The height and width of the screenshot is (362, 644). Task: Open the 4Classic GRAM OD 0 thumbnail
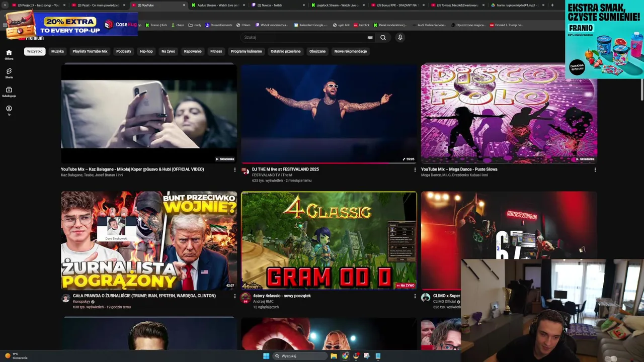pos(329,240)
